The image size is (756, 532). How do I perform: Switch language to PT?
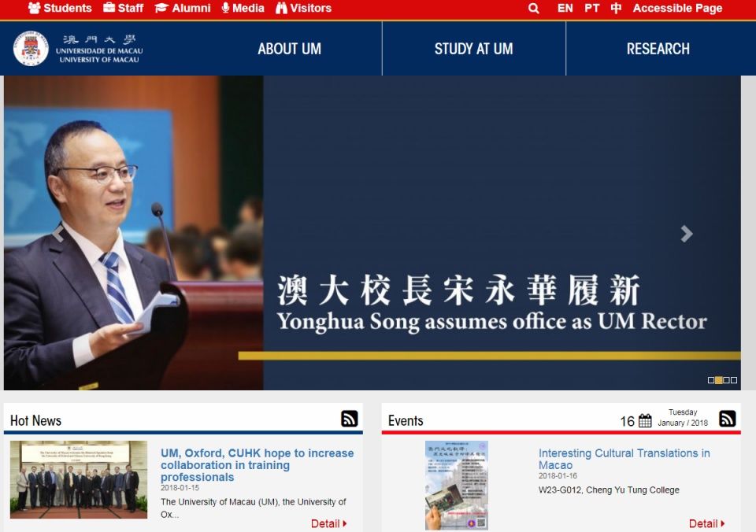coord(591,9)
